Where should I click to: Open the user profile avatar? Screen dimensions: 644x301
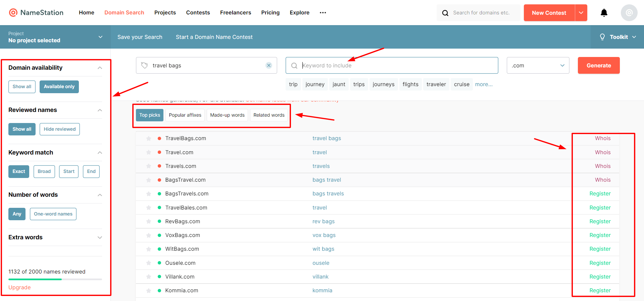coord(629,13)
